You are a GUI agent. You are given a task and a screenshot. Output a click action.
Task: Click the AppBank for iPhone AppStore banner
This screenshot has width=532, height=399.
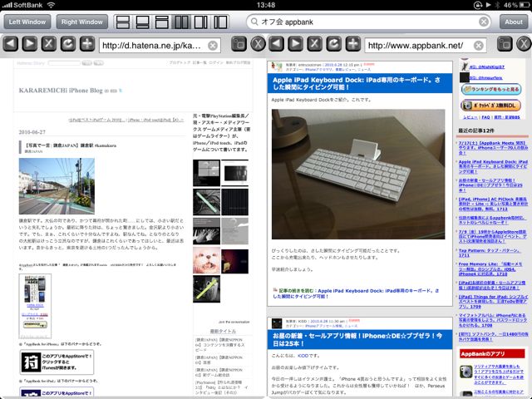point(57,362)
